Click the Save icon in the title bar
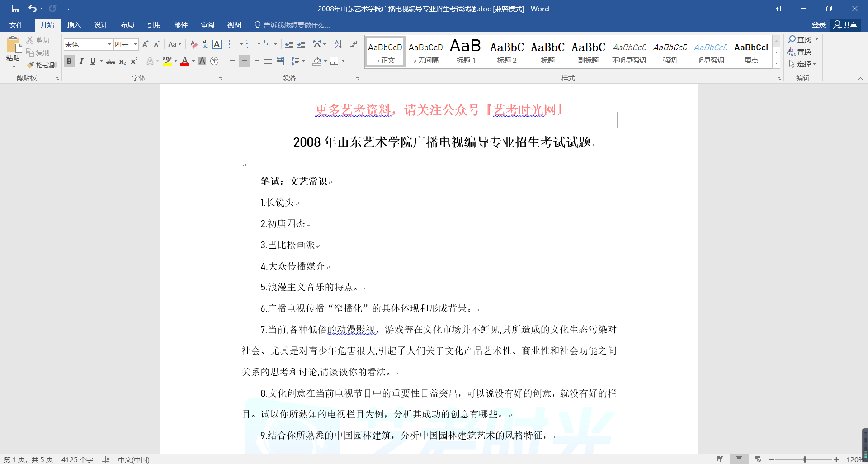Screen dimensions: 868x464 pos(16,9)
